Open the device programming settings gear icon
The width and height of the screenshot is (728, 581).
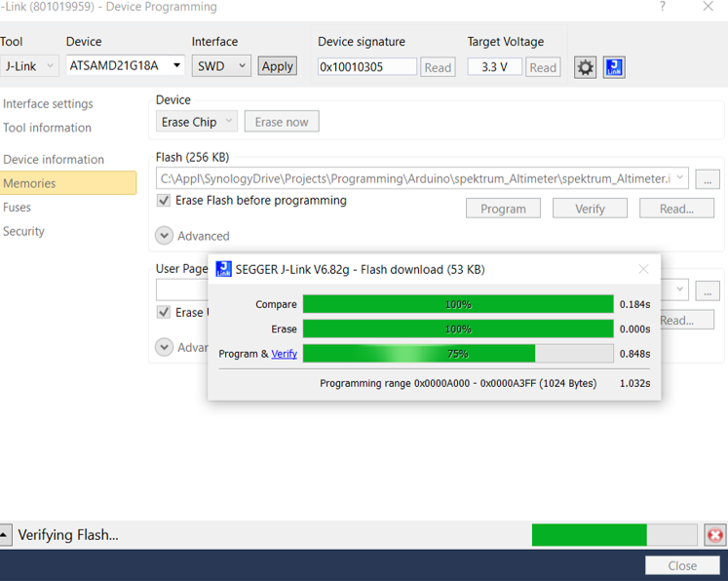[585, 67]
